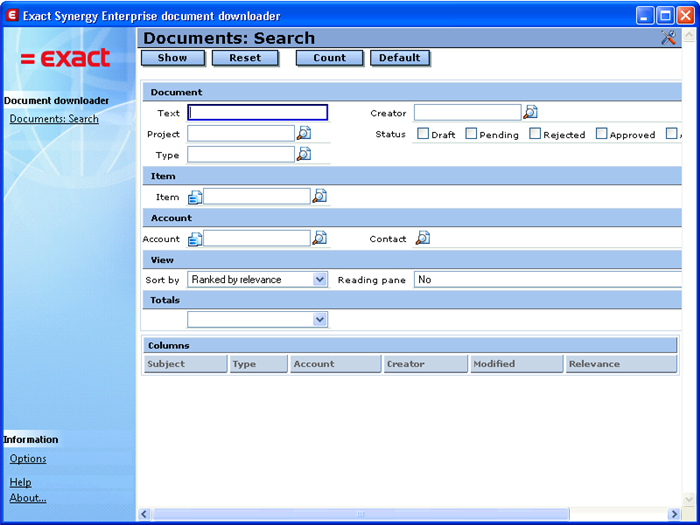The image size is (700, 525).
Task: Select the Subject column header
Action: (185, 364)
